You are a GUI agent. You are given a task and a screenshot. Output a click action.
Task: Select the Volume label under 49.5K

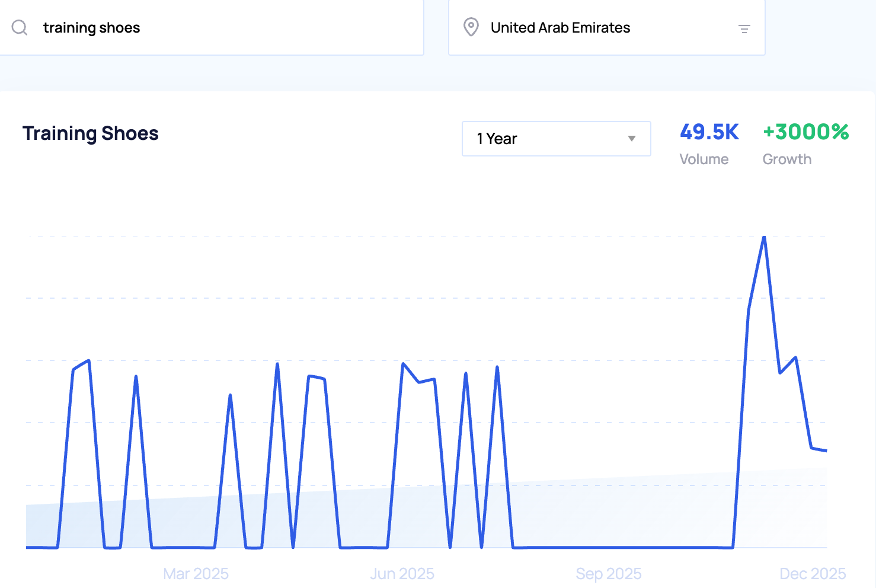pos(704,159)
